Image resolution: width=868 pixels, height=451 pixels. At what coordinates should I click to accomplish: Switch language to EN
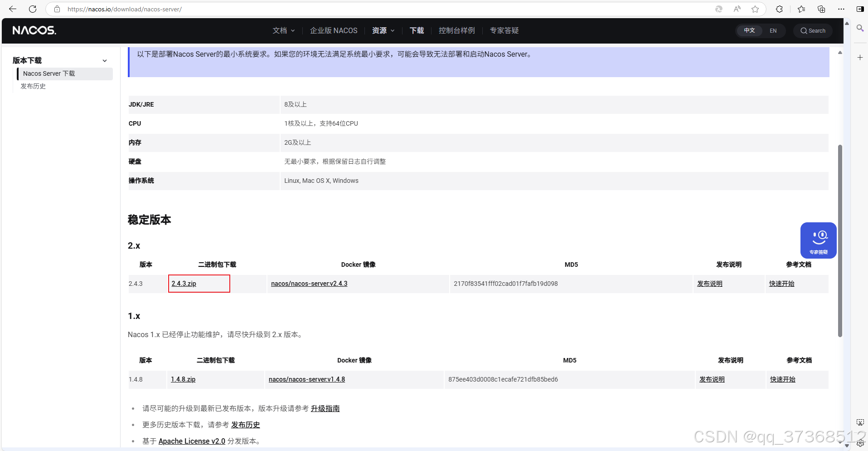pos(773,30)
